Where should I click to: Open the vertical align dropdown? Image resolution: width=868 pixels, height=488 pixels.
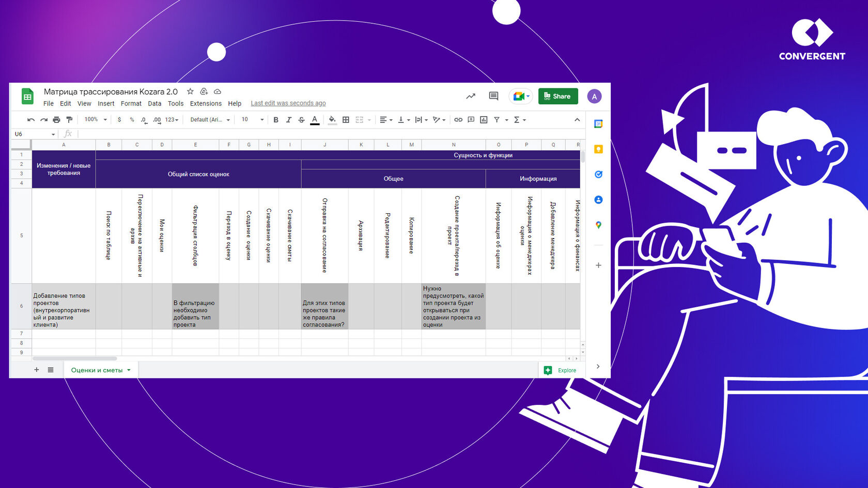coord(404,120)
